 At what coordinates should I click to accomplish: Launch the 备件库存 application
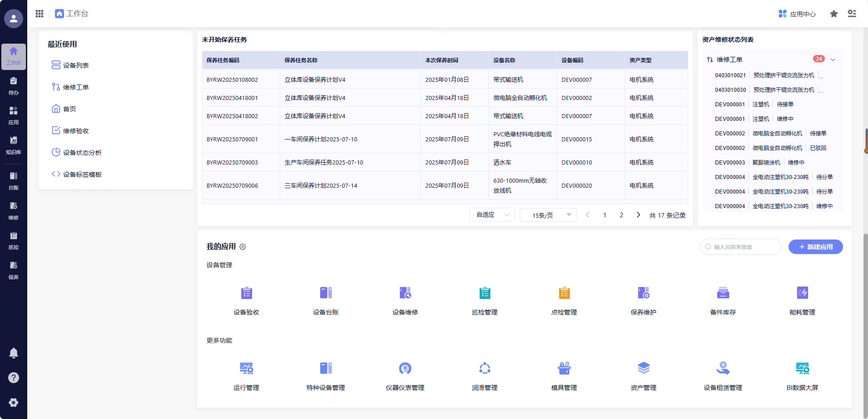point(723,293)
